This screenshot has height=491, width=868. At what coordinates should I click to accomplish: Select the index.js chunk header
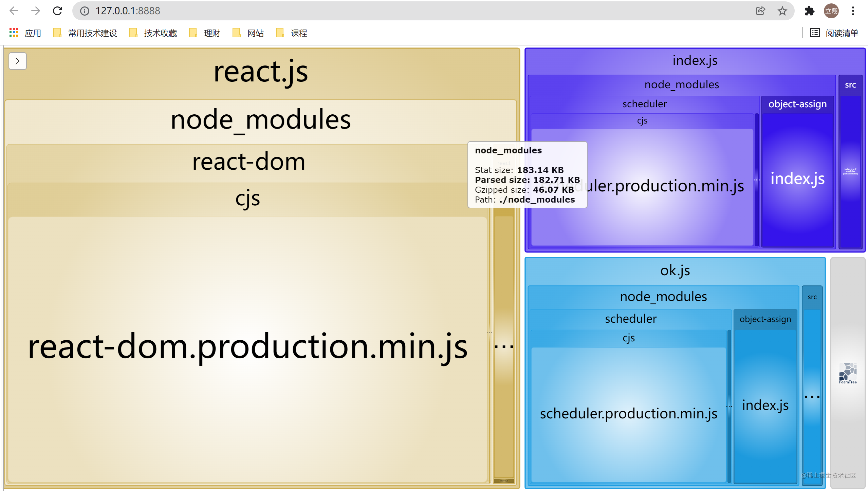pyautogui.click(x=695, y=61)
